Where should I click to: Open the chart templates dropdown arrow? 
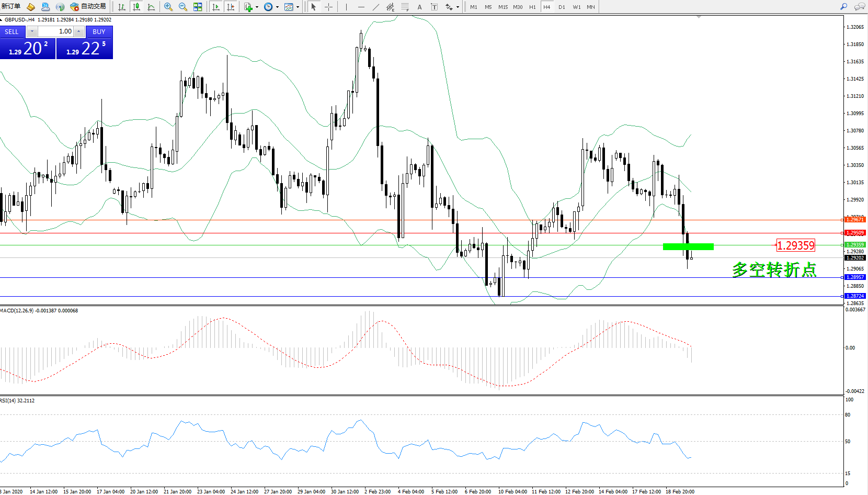coord(298,7)
